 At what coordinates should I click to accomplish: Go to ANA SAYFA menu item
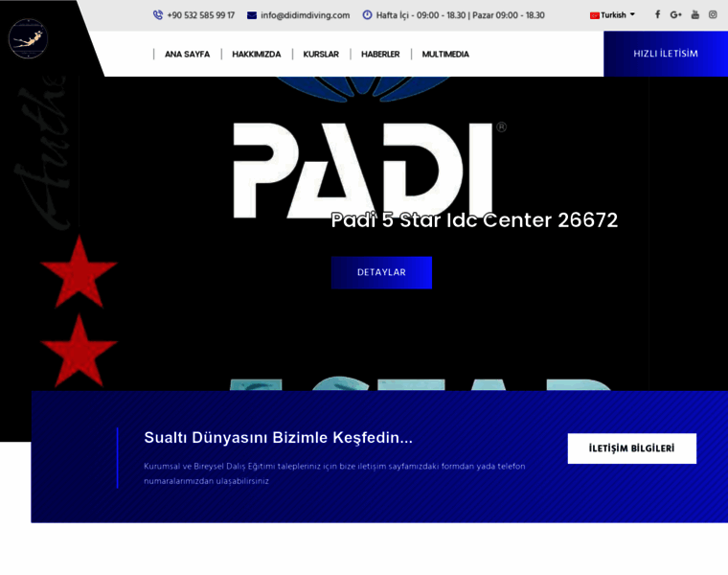pyautogui.click(x=187, y=55)
